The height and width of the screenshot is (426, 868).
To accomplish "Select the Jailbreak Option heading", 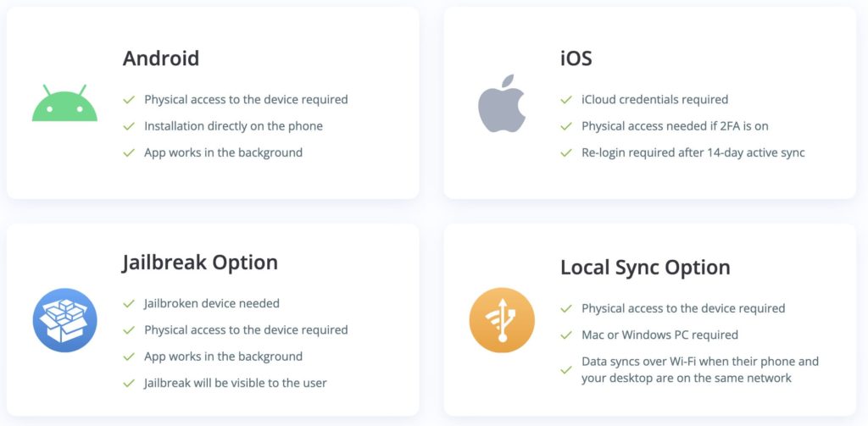I will (x=200, y=263).
